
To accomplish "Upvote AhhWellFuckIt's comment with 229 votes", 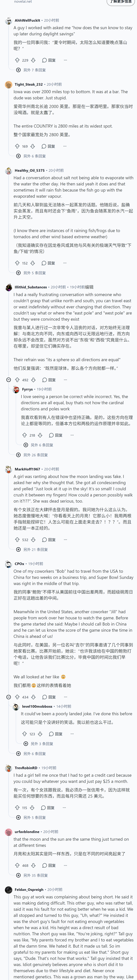I will pos(17,60).
